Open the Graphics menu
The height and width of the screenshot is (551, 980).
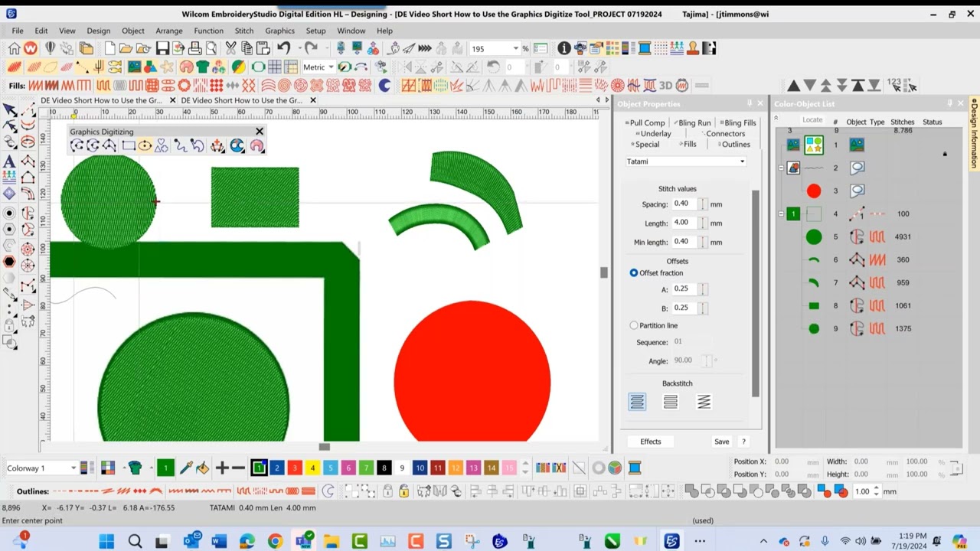[279, 31]
